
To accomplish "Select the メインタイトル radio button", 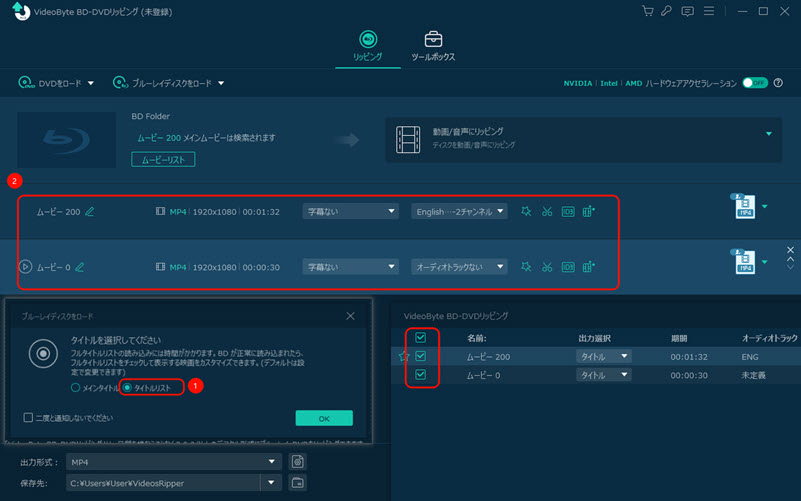I will [76, 388].
